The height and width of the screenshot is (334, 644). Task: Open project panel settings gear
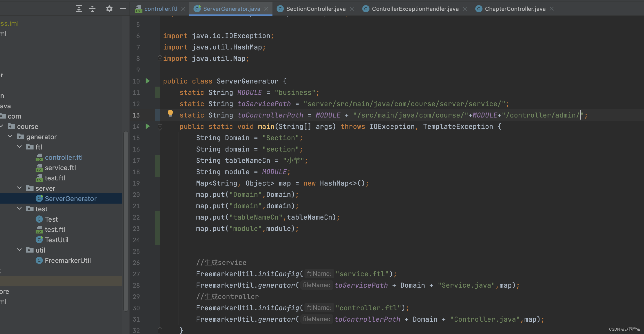pos(109,9)
